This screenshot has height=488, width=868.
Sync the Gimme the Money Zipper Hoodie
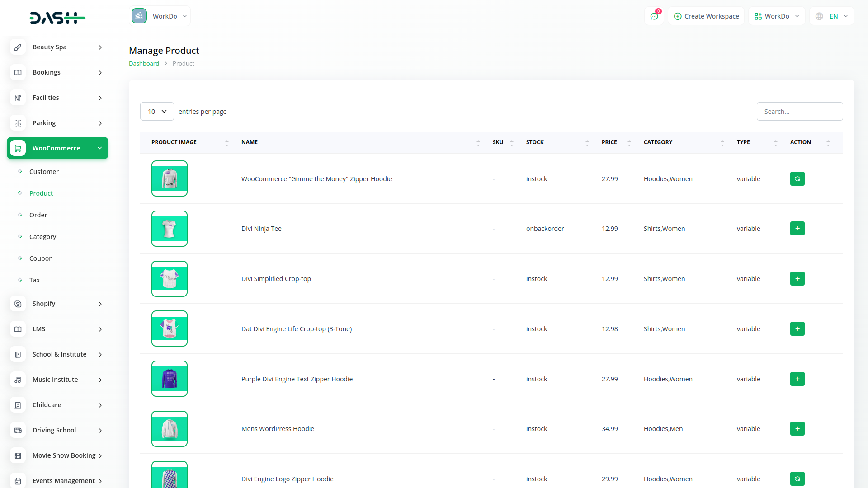(x=797, y=178)
